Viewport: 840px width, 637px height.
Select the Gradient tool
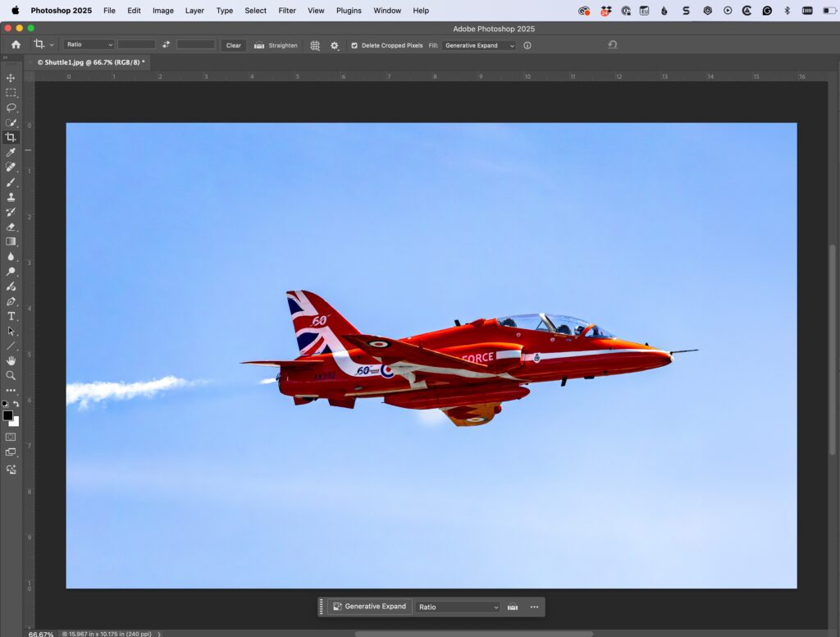[11, 242]
